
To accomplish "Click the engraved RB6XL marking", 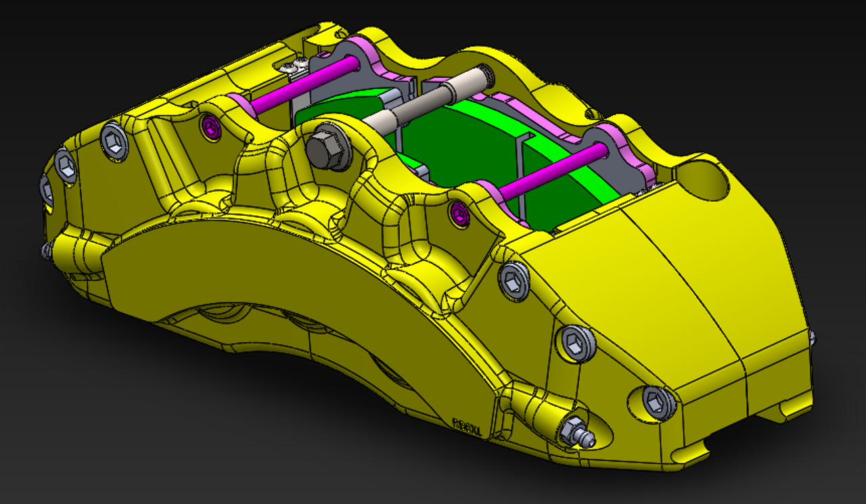I will (x=465, y=426).
